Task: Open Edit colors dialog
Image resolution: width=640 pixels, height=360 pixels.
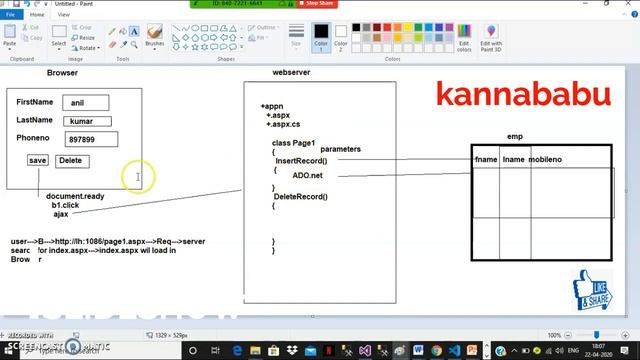Action: pyautogui.click(x=464, y=37)
